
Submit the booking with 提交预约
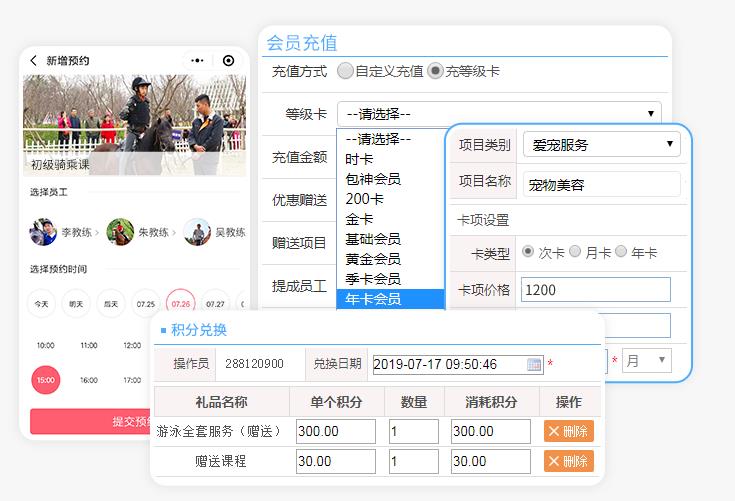91,421
